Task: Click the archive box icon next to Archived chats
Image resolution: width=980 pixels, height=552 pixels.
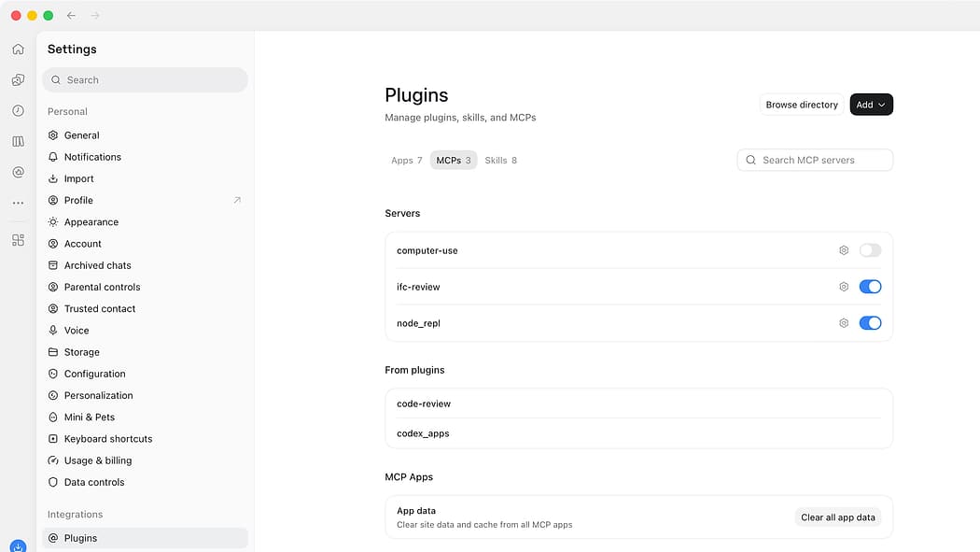Action: tap(53, 265)
